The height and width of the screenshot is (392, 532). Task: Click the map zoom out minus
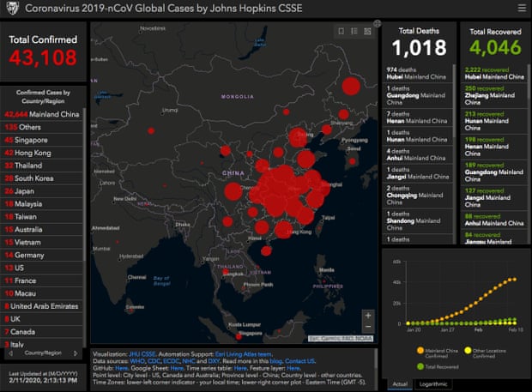point(368,327)
